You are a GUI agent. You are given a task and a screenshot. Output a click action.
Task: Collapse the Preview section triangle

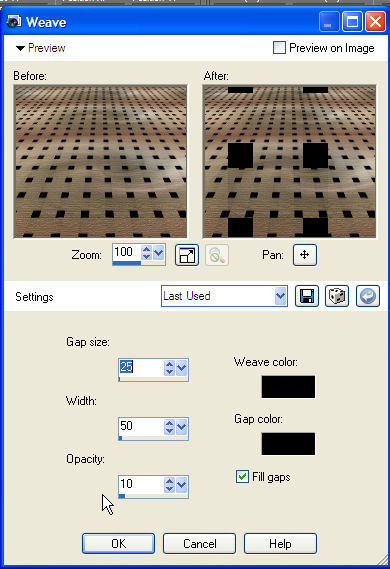[x=20, y=48]
